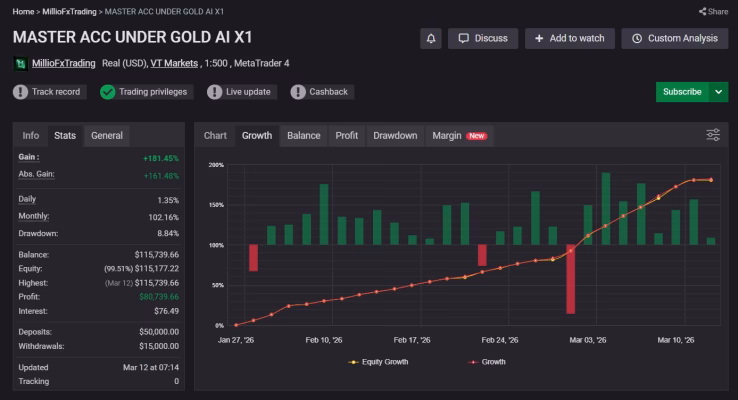Viewport: 738px width, 400px height.
Task: Click the Cashback warning icon
Action: (x=297, y=92)
